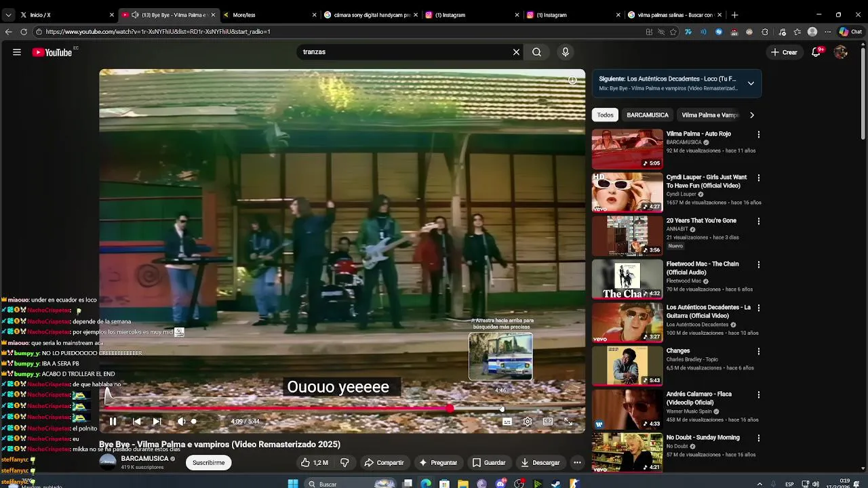
Task: Open Vilma Palma - Auto Rojo thumbnail
Action: tap(627, 149)
